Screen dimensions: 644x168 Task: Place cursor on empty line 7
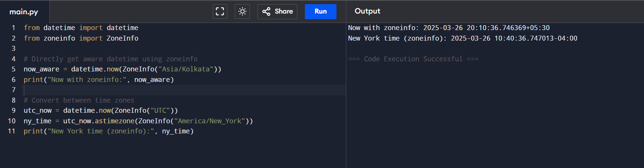[x=184, y=90]
